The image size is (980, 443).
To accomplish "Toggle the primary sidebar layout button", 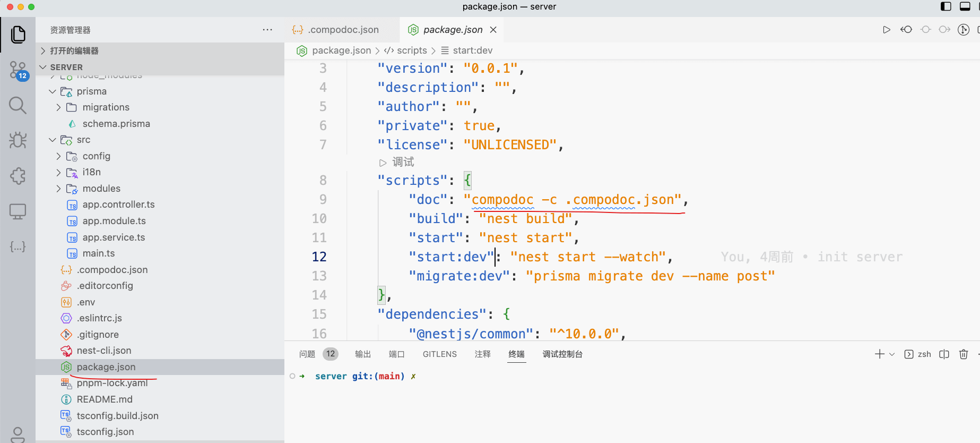I will [x=946, y=6].
